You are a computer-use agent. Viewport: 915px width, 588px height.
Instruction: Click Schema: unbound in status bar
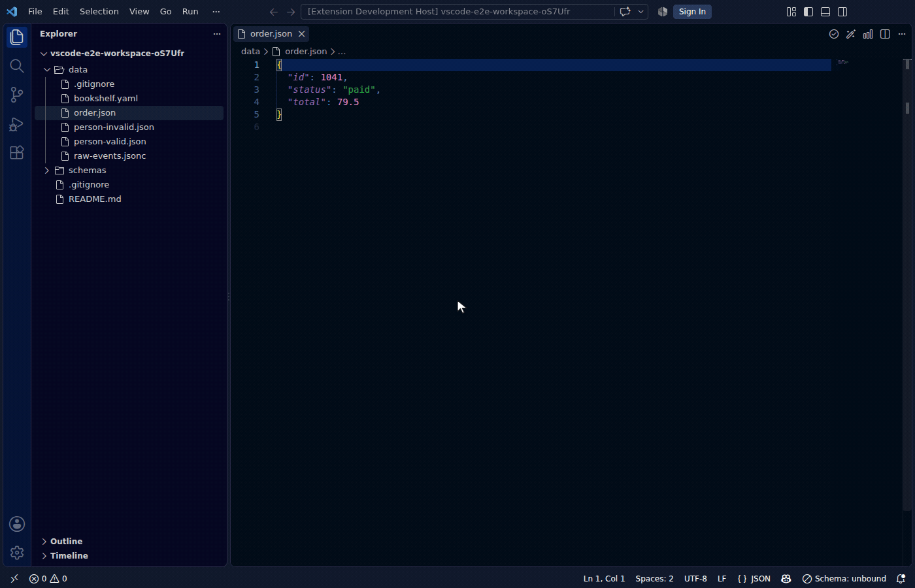point(844,579)
